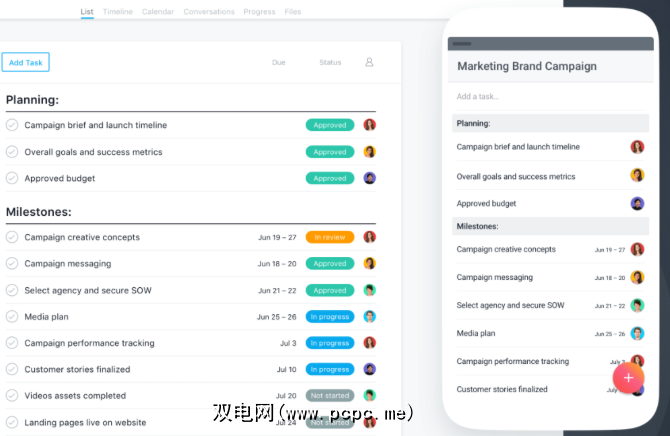The height and width of the screenshot is (436, 670).
Task: Tap the red plus button on phone
Action: 628,378
